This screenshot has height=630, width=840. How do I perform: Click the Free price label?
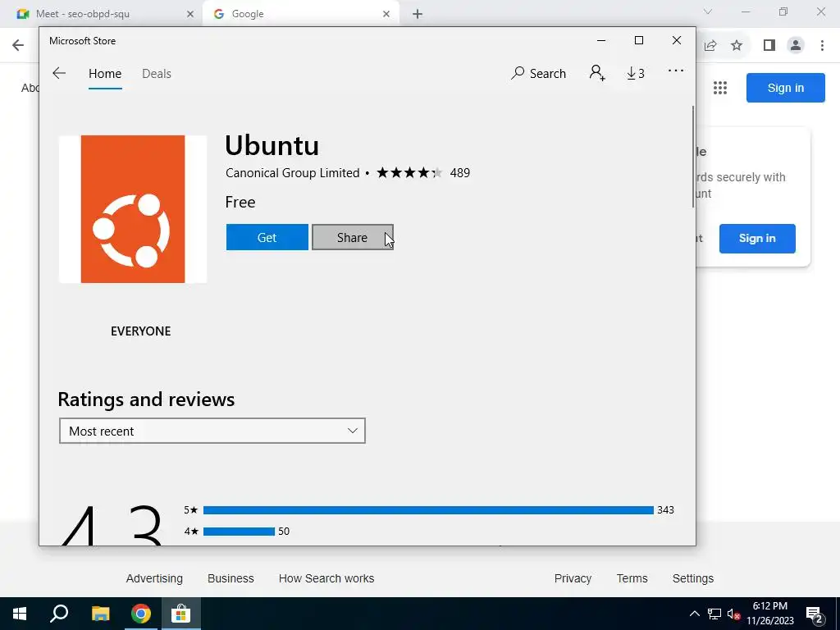coord(240,202)
